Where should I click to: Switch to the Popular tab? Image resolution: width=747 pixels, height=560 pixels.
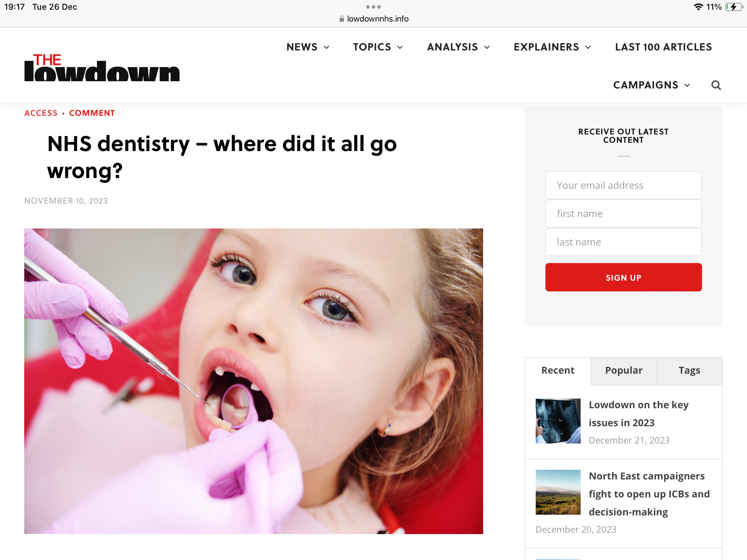624,371
